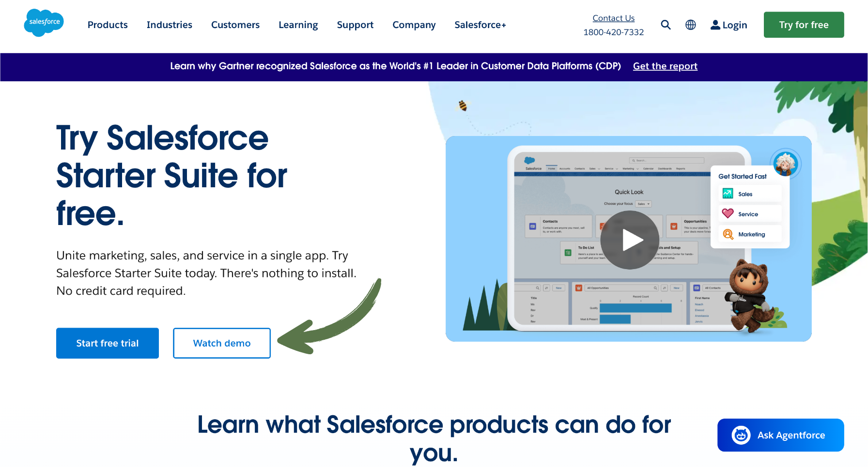Open the Support menu item

point(355,25)
